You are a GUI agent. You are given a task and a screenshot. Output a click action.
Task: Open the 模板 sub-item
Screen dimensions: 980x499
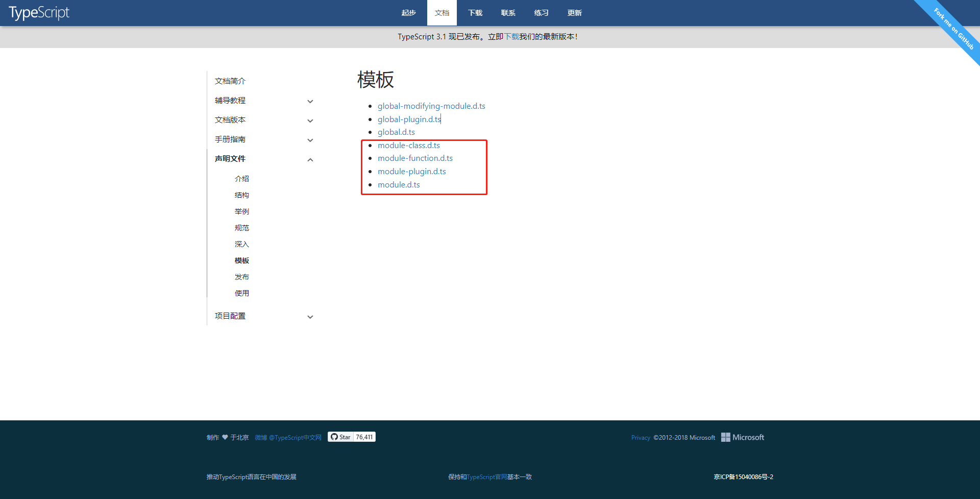pos(242,260)
